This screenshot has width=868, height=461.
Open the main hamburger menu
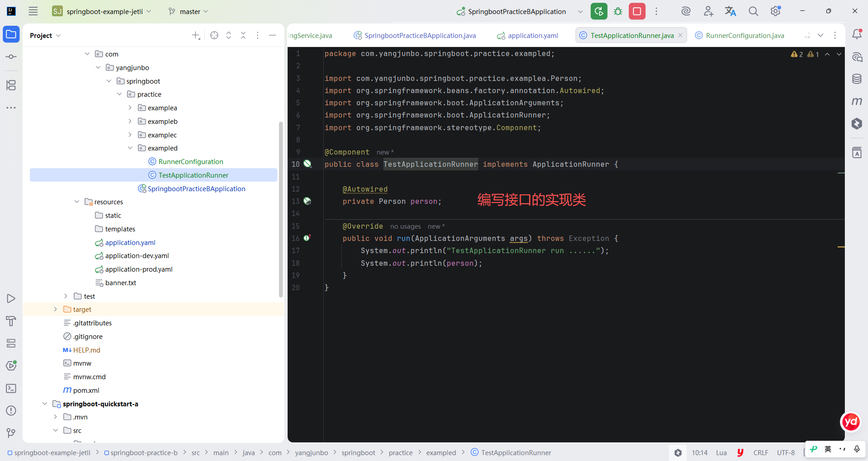click(33, 11)
